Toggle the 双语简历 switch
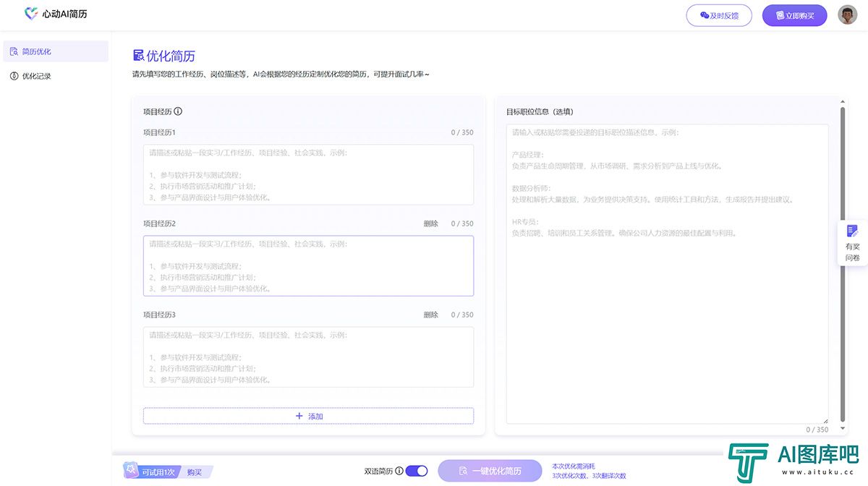The height and width of the screenshot is (486, 868). (x=417, y=471)
